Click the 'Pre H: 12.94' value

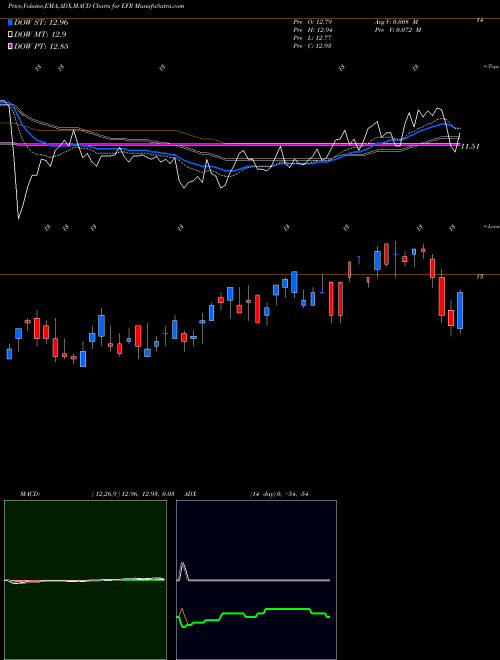(313, 30)
